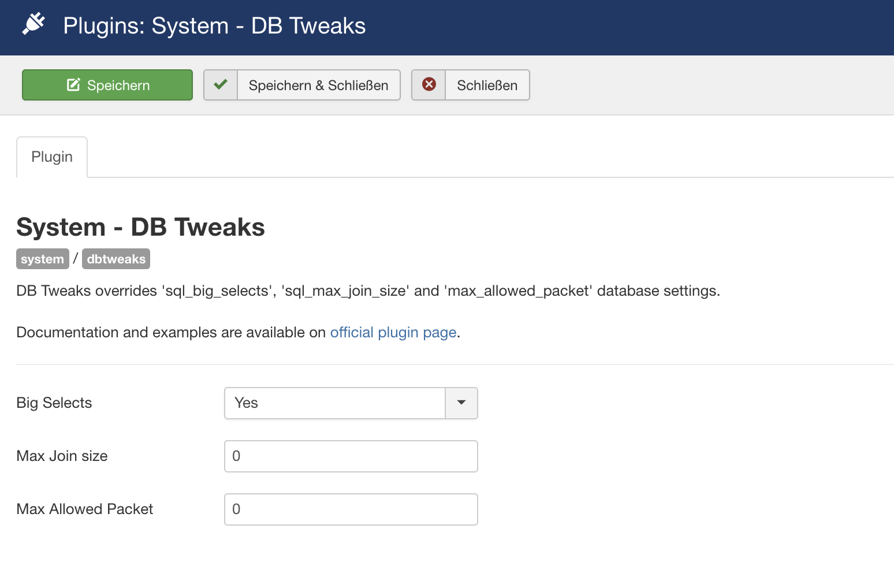
Task: Focus the Max Allowed Packet input
Action: click(351, 509)
